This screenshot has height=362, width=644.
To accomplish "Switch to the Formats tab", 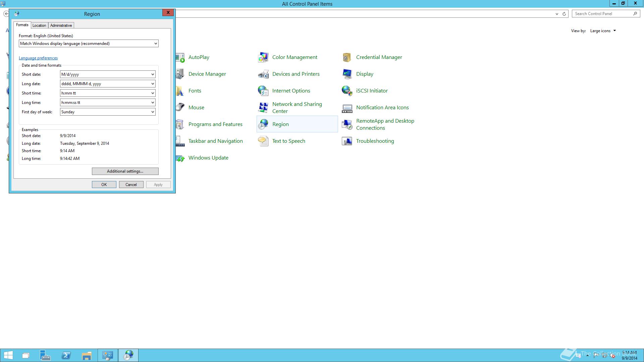I will [22, 25].
